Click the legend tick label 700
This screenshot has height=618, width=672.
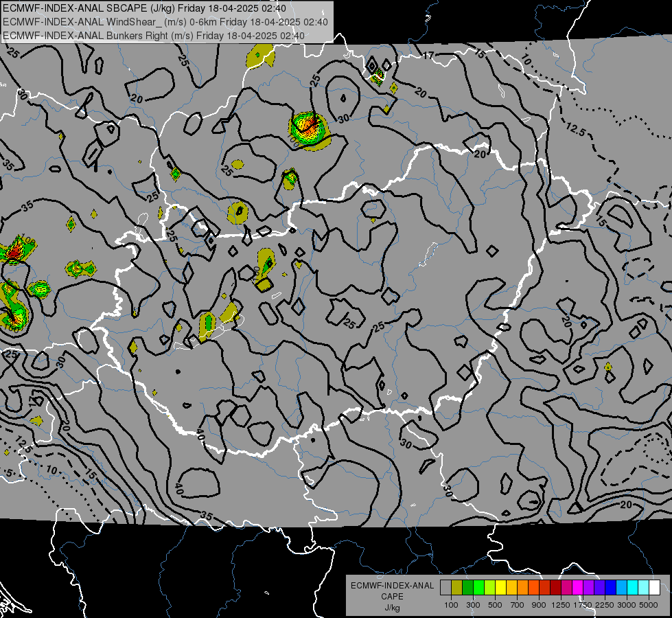tap(518, 605)
